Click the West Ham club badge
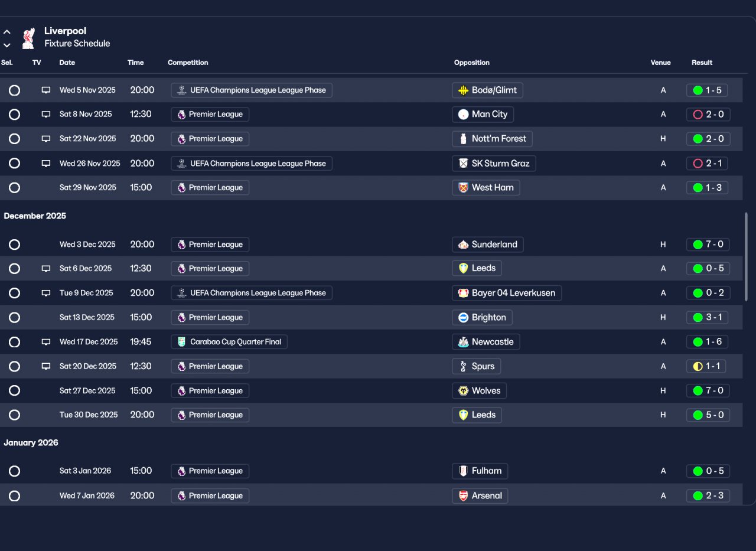 tap(464, 188)
